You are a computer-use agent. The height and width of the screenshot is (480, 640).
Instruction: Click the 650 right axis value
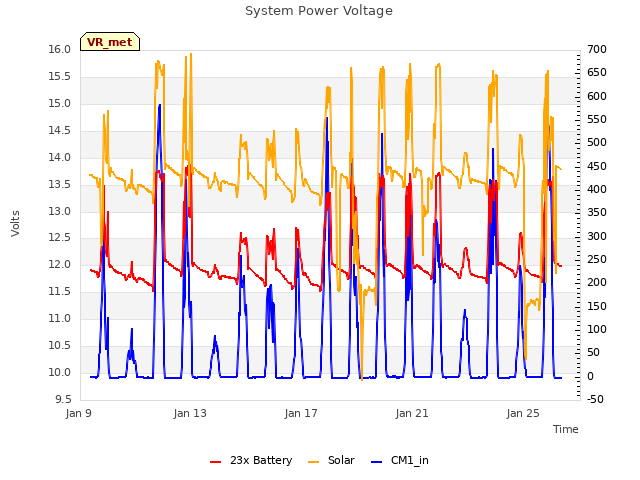(x=597, y=73)
